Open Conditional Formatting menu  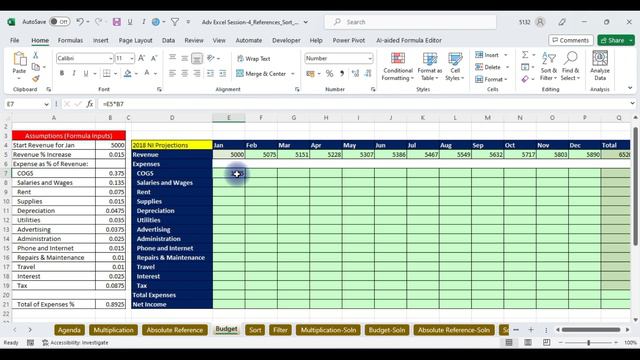[398, 66]
